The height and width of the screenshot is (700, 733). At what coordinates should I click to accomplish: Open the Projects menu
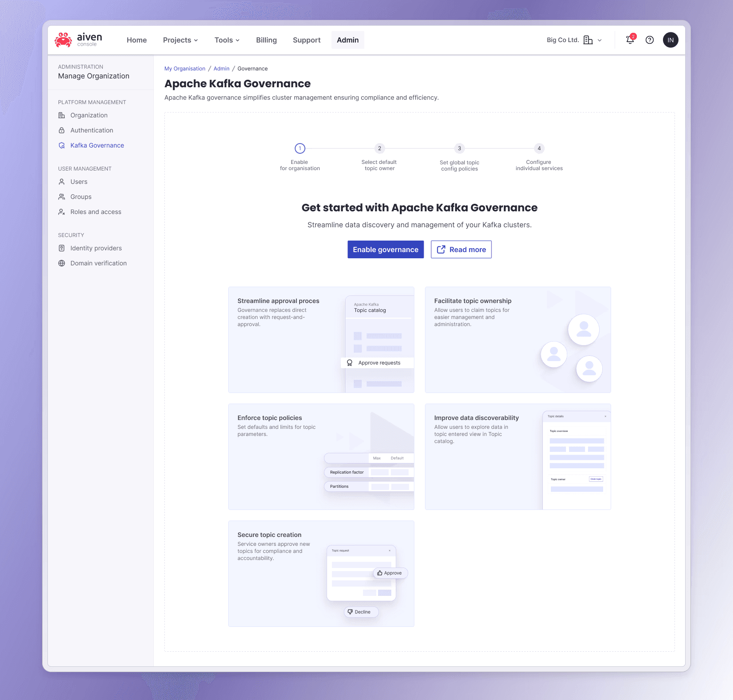click(x=180, y=40)
